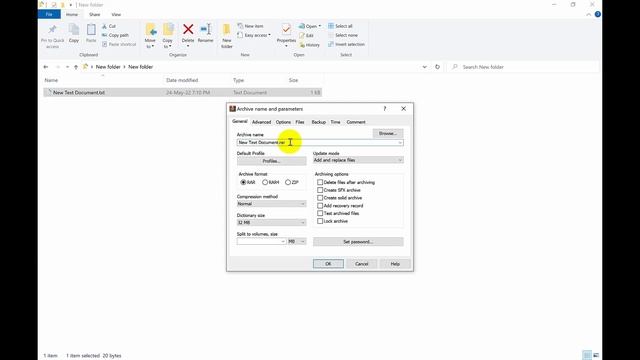Open Explorer help question mark icon
The height and width of the screenshot is (360, 640).
(x=598, y=14)
